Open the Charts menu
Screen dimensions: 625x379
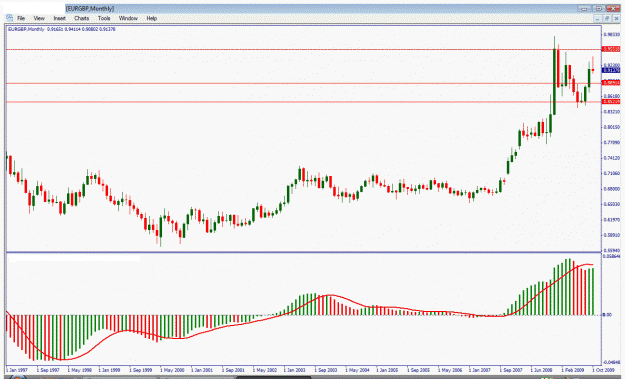click(x=81, y=18)
